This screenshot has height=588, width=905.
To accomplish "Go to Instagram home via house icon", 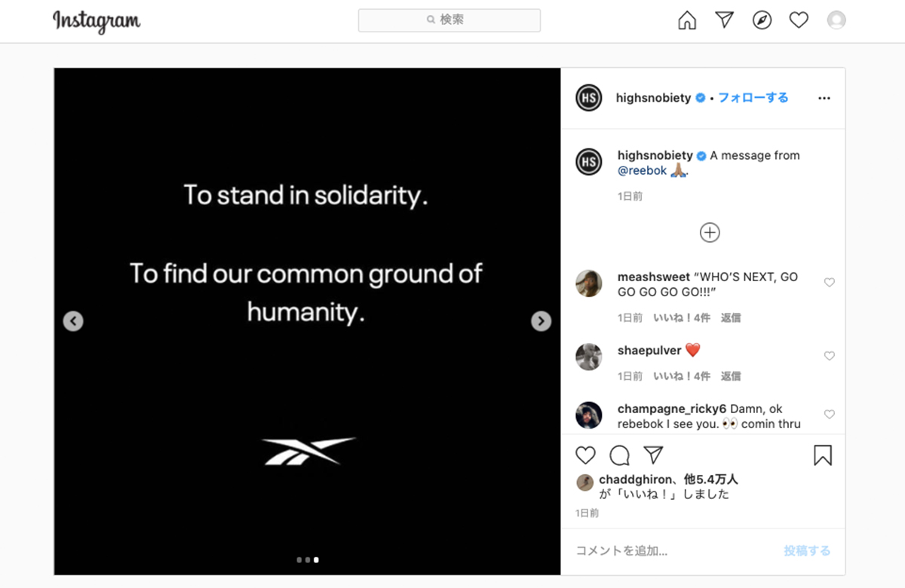I will (687, 20).
